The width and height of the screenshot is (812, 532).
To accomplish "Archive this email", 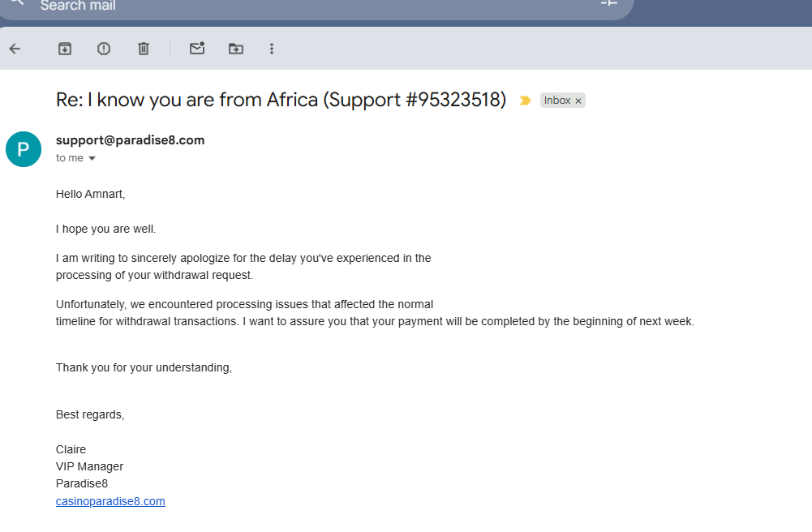I will click(x=65, y=49).
